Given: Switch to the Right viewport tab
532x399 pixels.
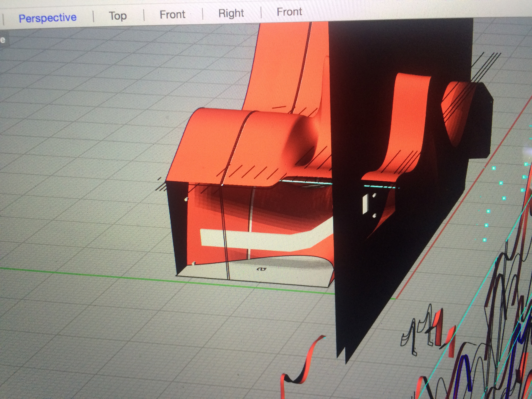Looking at the screenshot, I should pyautogui.click(x=231, y=13).
